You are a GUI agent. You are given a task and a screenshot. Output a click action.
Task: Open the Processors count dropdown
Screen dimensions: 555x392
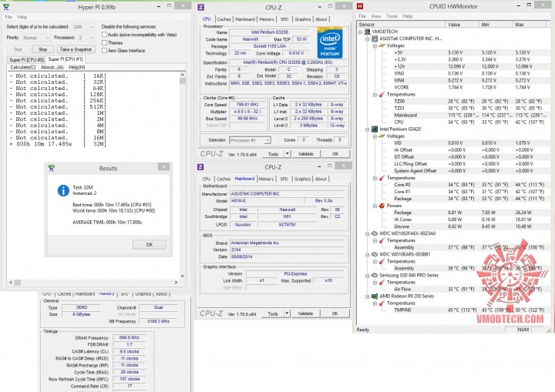click(86, 38)
